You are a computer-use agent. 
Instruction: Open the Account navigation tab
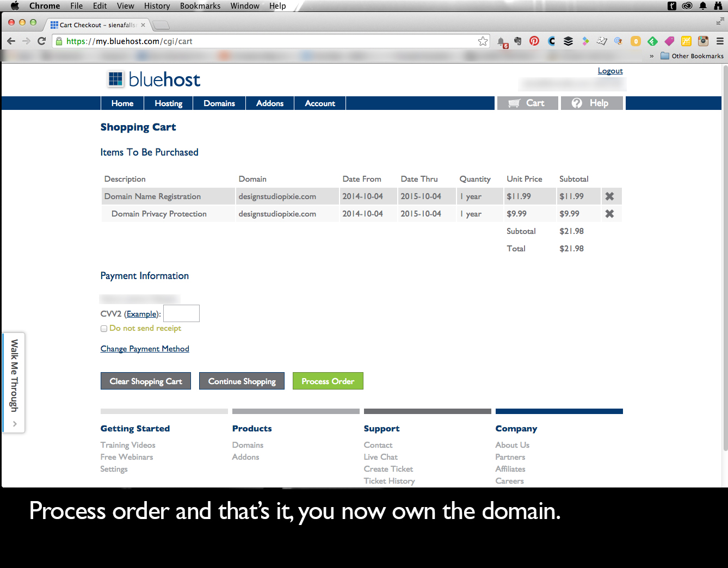pyautogui.click(x=320, y=103)
